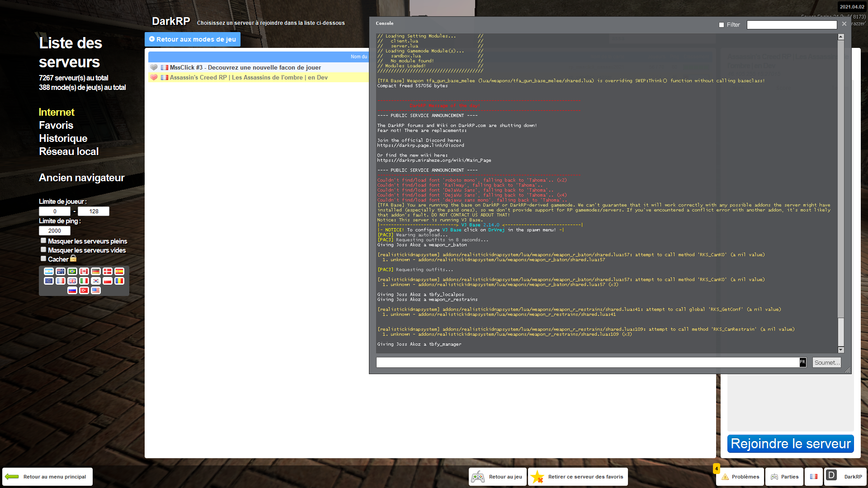This screenshot has width=868, height=488.
Task: Click the console Soumet... submit button
Action: click(x=827, y=362)
